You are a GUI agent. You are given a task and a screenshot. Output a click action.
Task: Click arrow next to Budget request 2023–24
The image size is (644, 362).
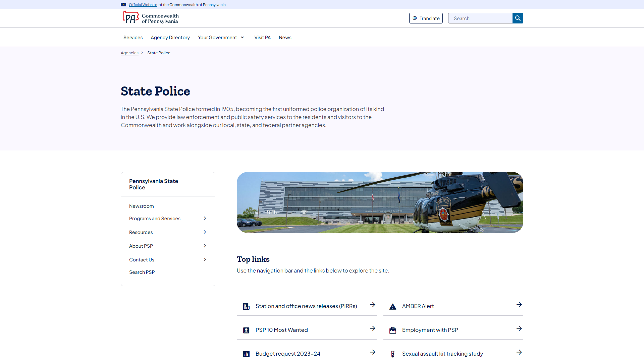click(373, 352)
